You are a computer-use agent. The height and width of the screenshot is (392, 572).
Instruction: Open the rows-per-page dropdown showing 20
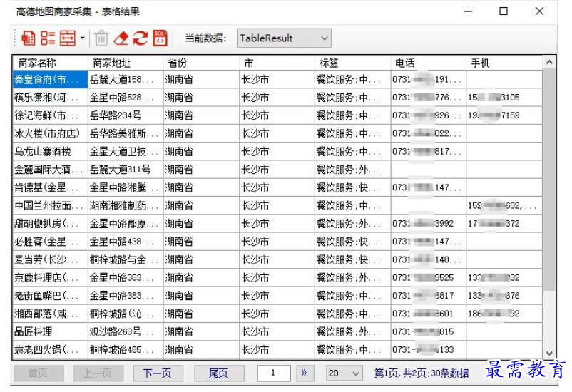(x=344, y=373)
